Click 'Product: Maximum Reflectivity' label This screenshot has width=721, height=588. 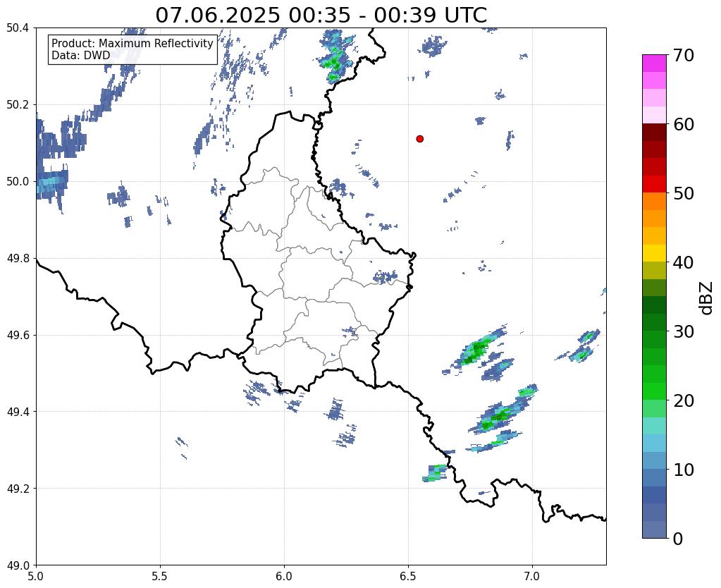pyautogui.click(x=133, y=43)
